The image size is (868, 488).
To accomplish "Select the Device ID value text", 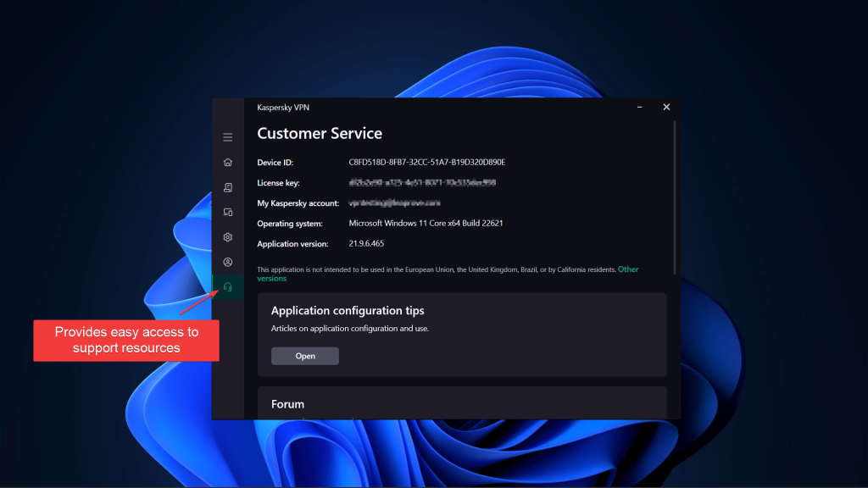I will [x=427, y=162].
